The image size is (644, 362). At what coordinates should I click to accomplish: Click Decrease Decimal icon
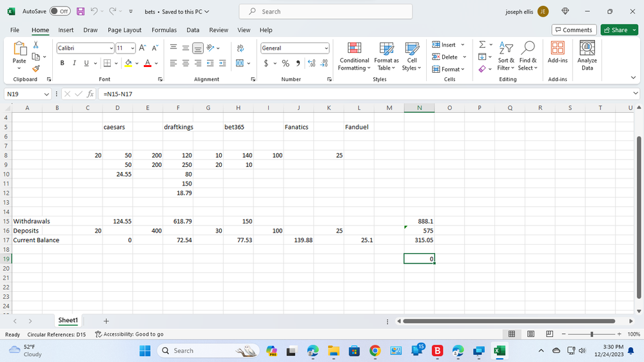324,63
